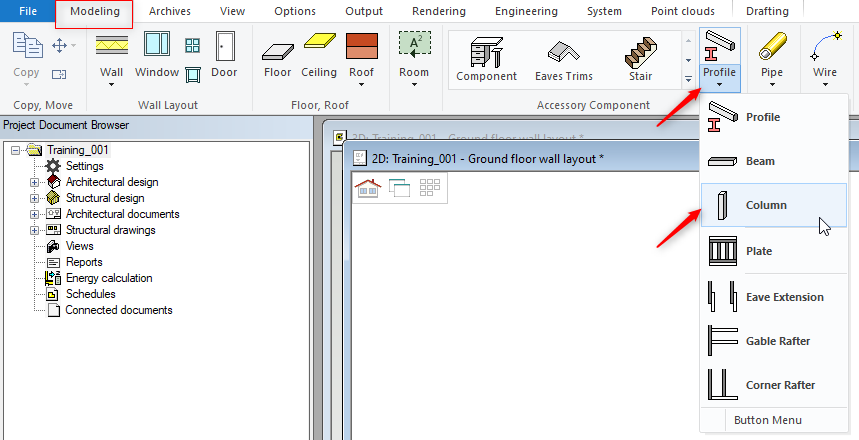This screenshot has height=440, width=859.
Task: Select the Wall tool icon
Action: 111,46
